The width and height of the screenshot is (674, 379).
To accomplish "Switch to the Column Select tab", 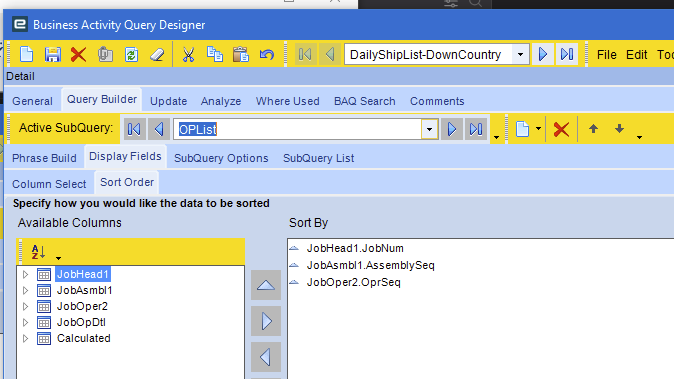I will pos(49,184).
